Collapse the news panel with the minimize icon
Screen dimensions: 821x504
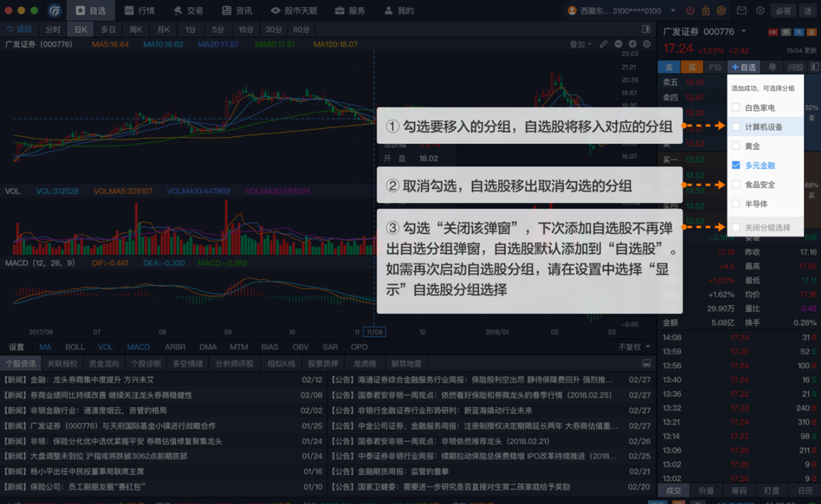[646, 364]
